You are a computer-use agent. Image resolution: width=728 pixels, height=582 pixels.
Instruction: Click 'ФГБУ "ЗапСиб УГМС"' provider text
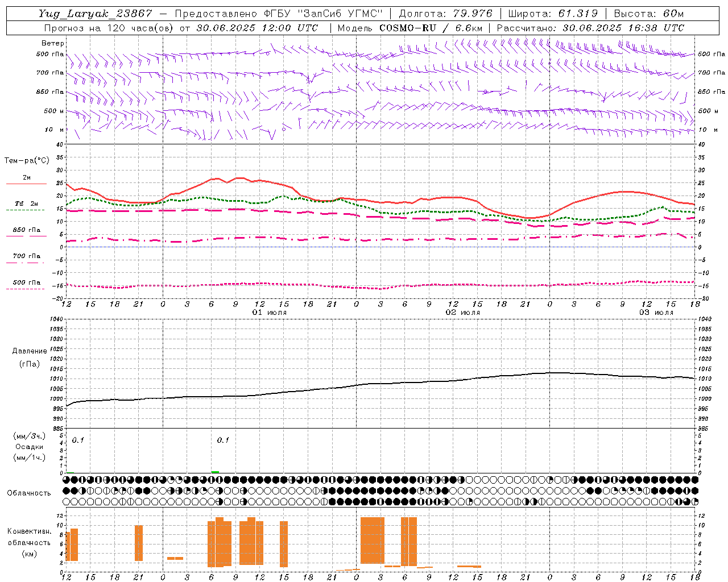324,14
